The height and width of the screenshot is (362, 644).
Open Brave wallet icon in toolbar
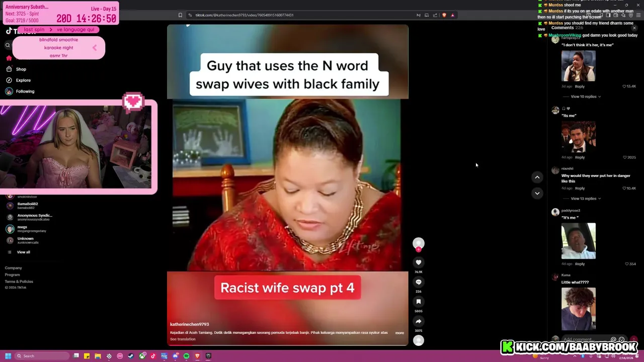coord(616,15)
